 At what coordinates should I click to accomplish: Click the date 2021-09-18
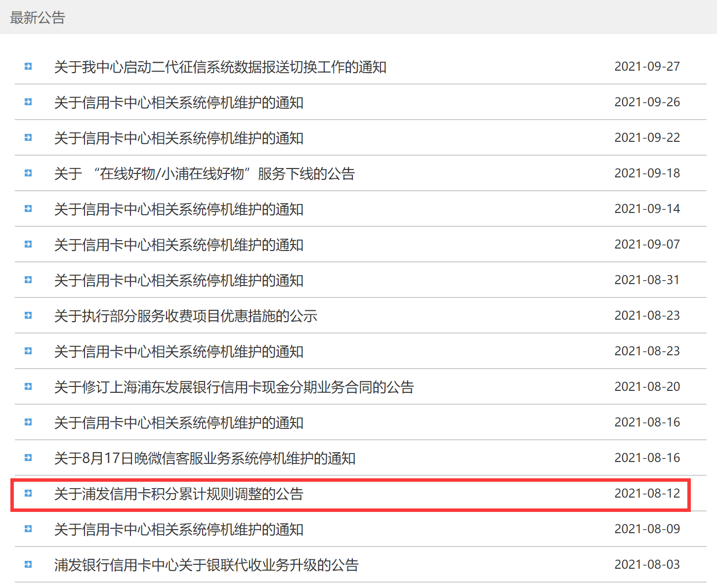point(647,173)
